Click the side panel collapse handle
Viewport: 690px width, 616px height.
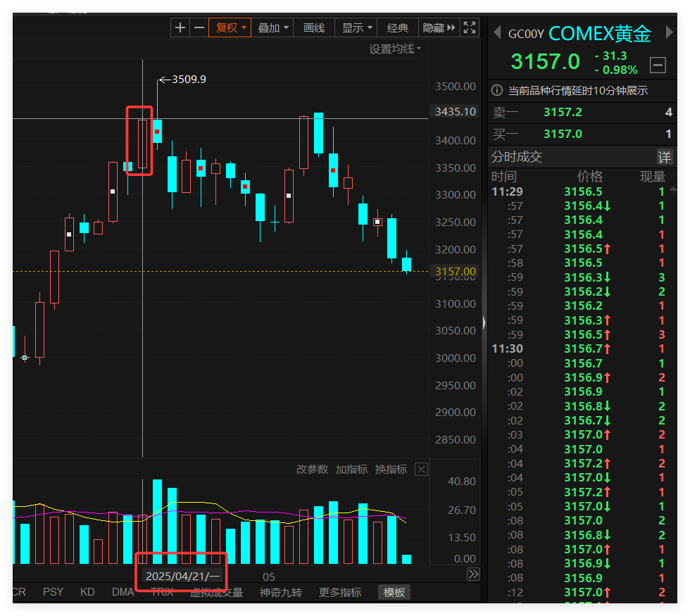click(484, 323)
